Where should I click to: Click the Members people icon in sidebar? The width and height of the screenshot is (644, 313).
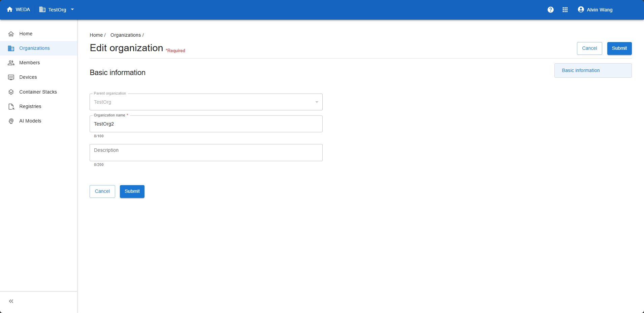(x=11, y=63)
